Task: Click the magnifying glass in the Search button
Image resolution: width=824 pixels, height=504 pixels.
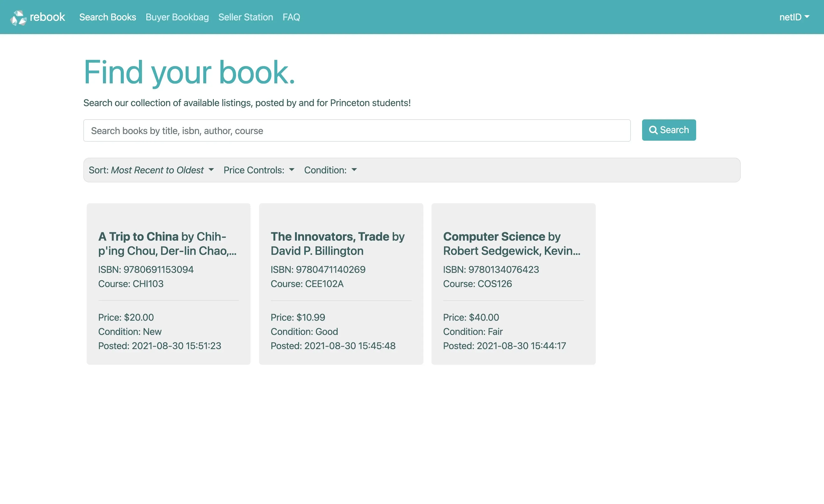Action: [x=653, y=130]
